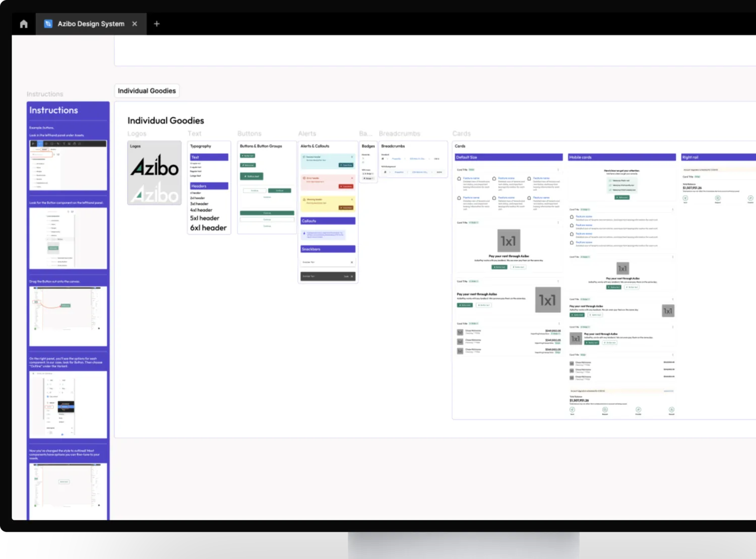The height and width of the screenshot is (559, 756).
Task: Select the 'Alerts & Callouts' frame title
Action: pos(315,146)
